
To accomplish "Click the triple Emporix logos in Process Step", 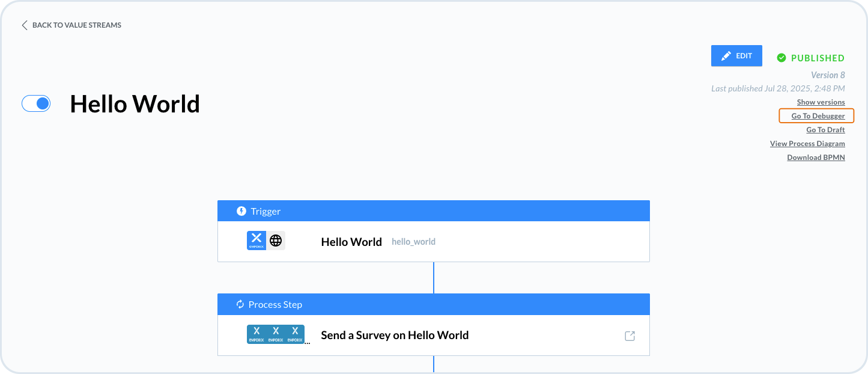I will 276,334.
